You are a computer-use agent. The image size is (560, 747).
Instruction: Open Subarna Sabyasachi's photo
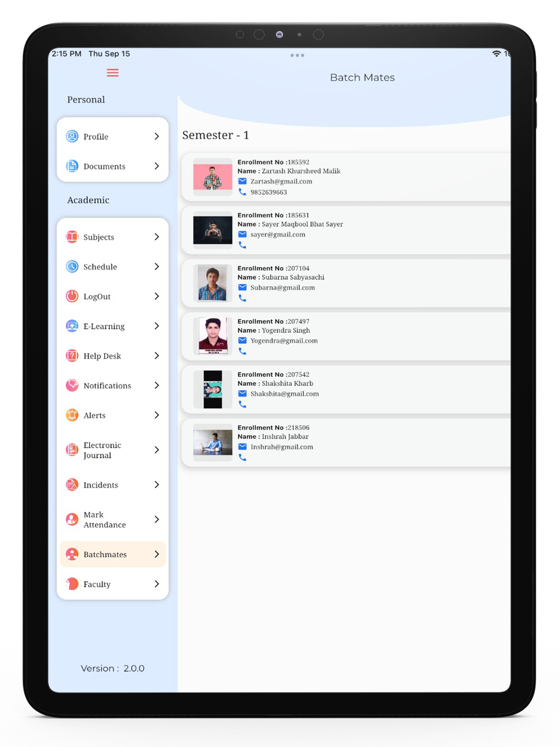click(213, 283)
